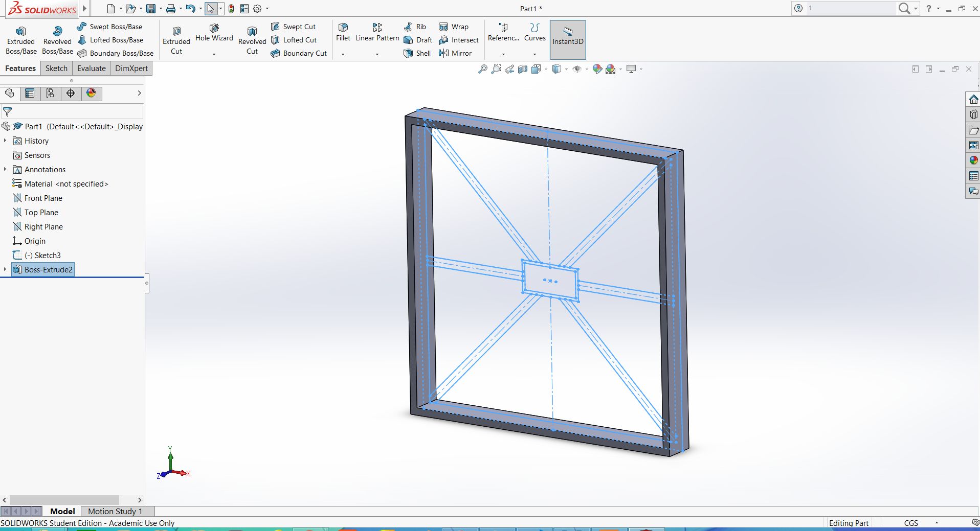The width and height of the screenshot is (980, 531).
Task: Open the Hole Wizard dropdown arrow
Action: 214,54
